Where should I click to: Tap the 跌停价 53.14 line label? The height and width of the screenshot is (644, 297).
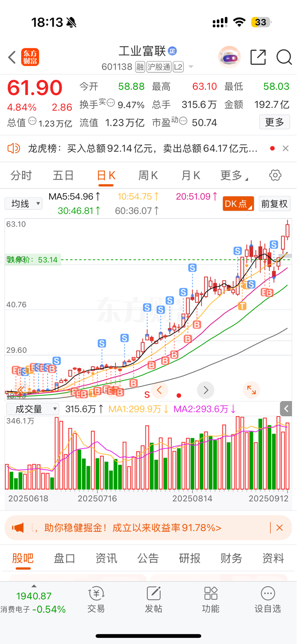32,260
